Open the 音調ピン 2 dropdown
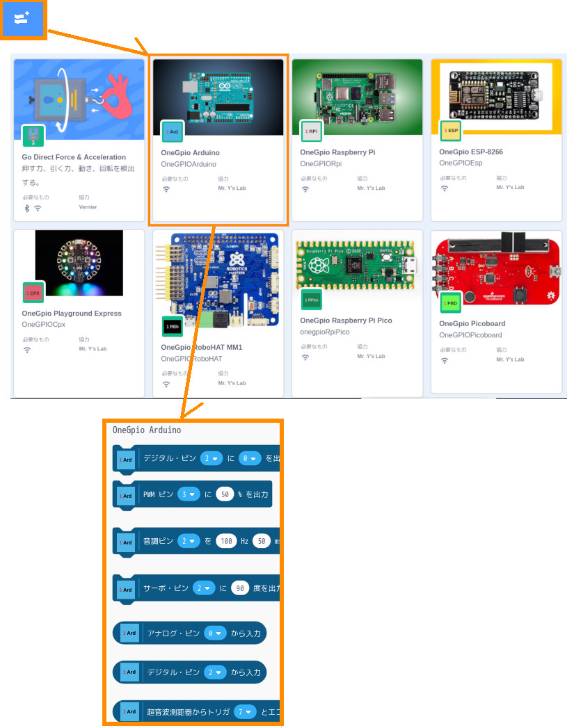The width and height of the screenshot is (567, 728). coord(189,541)
